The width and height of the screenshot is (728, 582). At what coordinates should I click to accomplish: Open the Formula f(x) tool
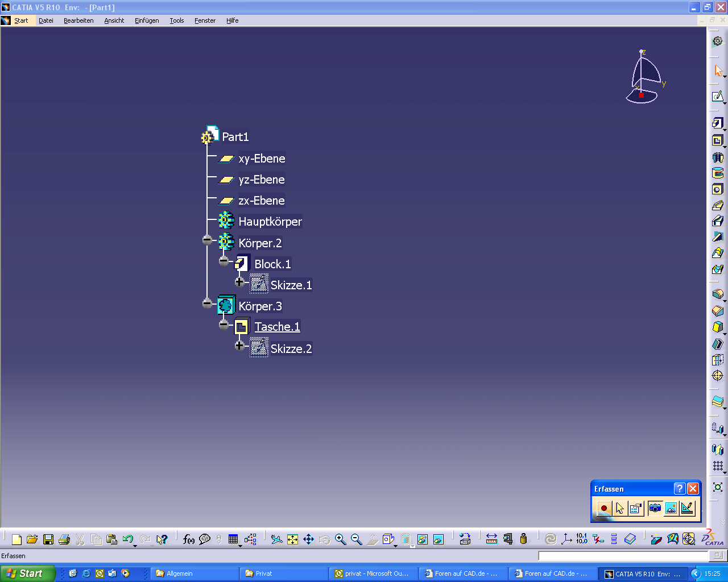tap(189, 539)
